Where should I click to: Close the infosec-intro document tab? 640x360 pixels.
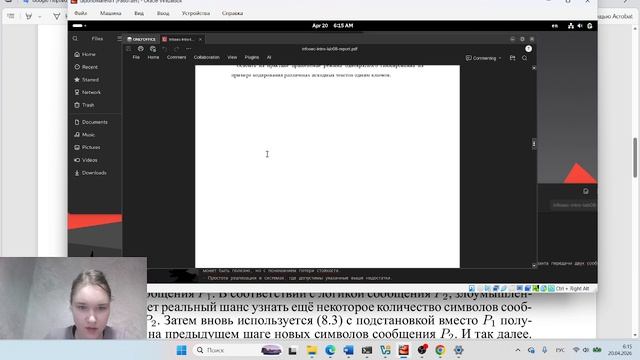pyautogui.click(x=200, y=39)
